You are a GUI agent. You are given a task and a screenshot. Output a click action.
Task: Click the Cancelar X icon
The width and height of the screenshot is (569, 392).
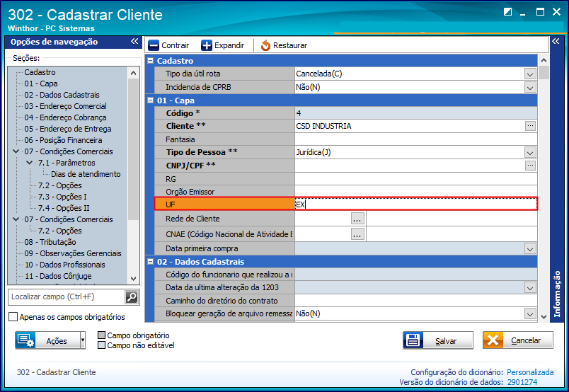[493, 340]
